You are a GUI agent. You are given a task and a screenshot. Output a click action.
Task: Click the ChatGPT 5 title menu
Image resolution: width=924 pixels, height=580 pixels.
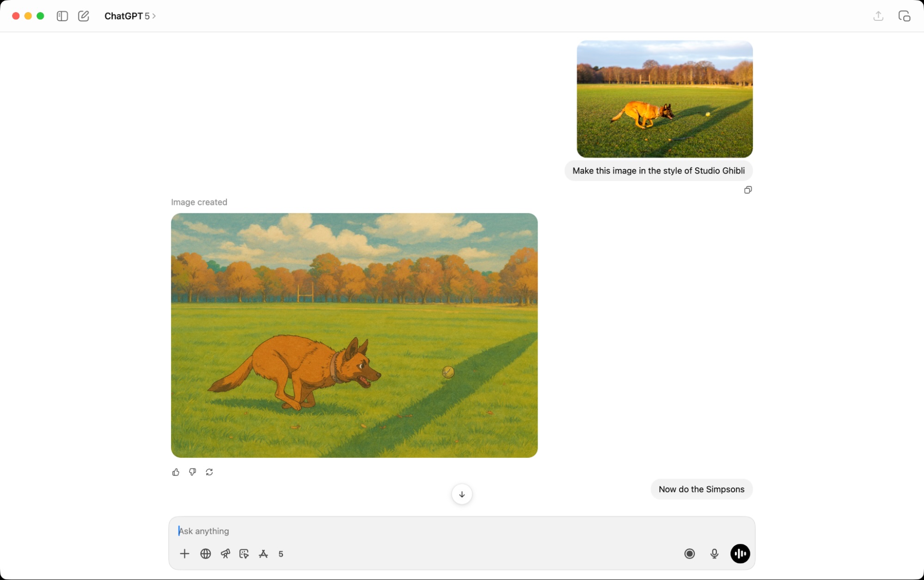pyautogui.click(x=126, y=16)
